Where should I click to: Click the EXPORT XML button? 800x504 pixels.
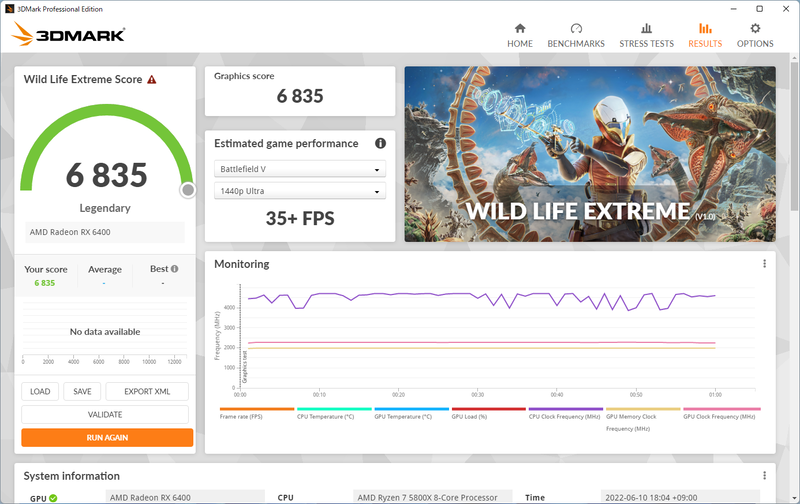click(147, 391)
